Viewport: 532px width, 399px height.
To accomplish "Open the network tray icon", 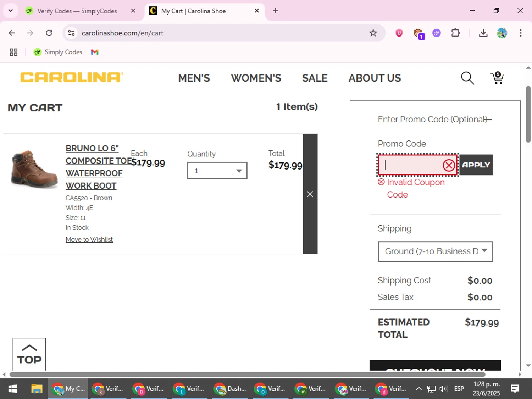I will pos(431,389).
